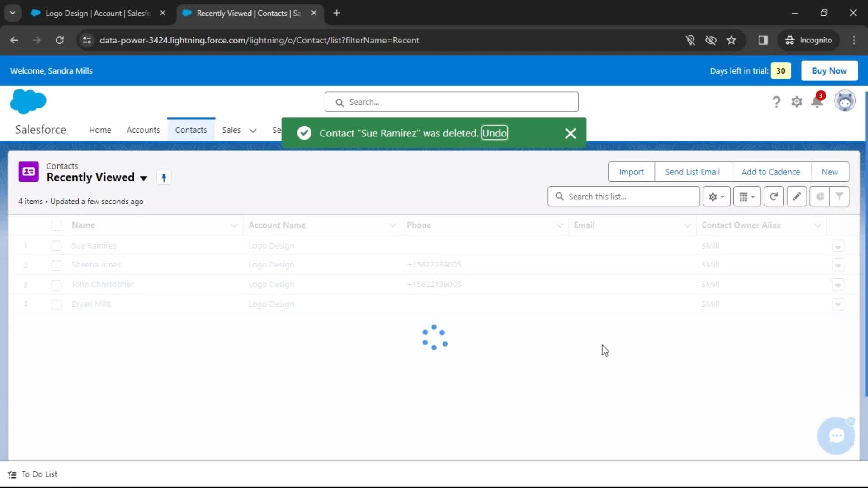This screenshot has height=488, width=868.
Task: Focus the global Search box
Action: [x=451, y=102]
